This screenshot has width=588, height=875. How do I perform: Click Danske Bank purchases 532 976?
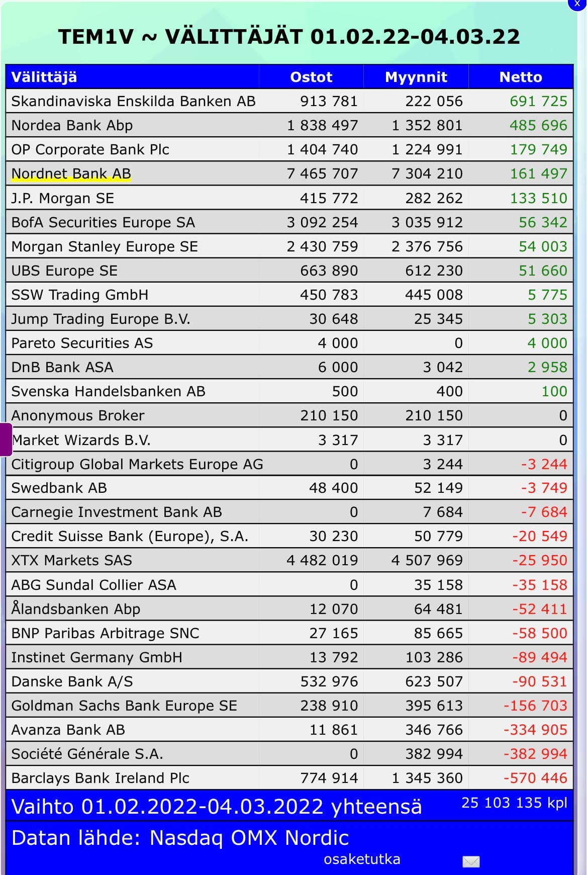(x=329, y=681)
